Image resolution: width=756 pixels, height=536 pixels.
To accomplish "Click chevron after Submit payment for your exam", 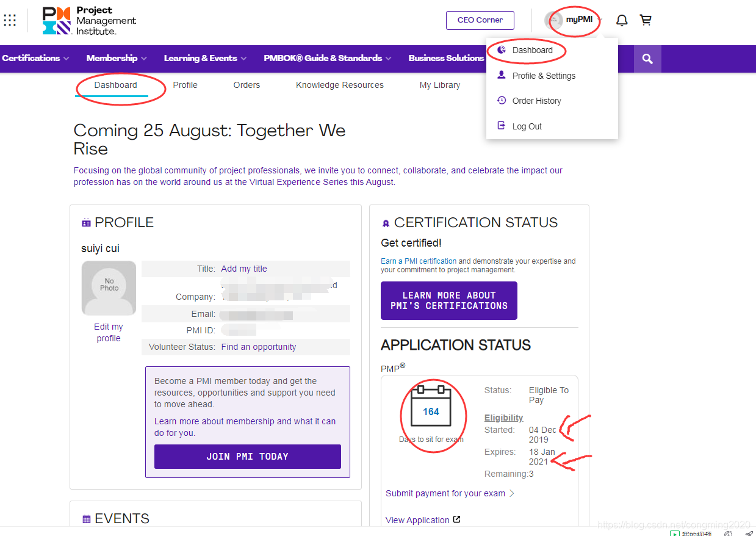I will coord(512,493).
